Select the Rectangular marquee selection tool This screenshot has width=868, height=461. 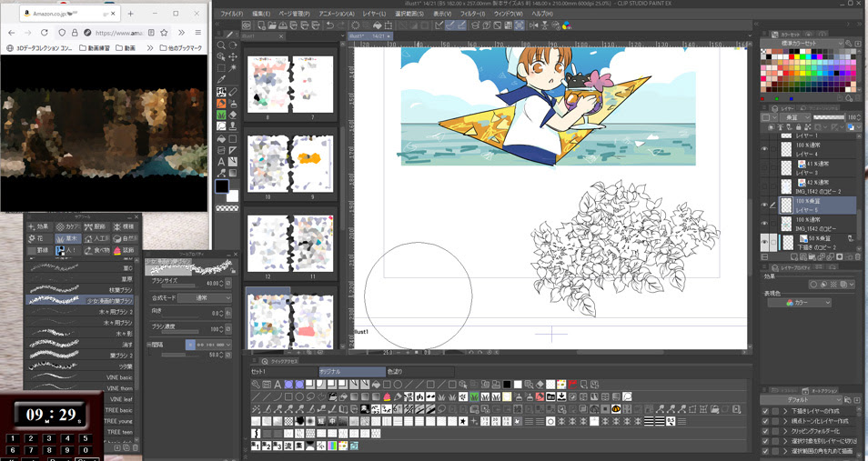tap(221, 68)
